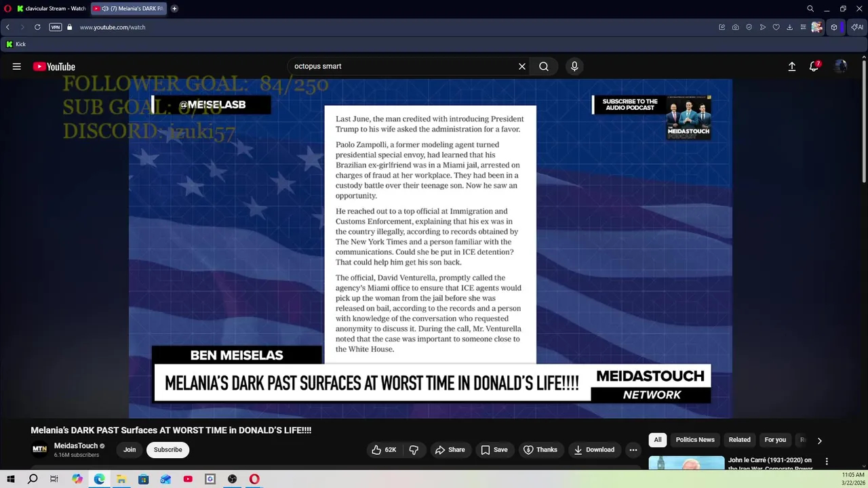
Task: Open the Opera profile picture
Action: pyautogui.click(x=817, y=27)
